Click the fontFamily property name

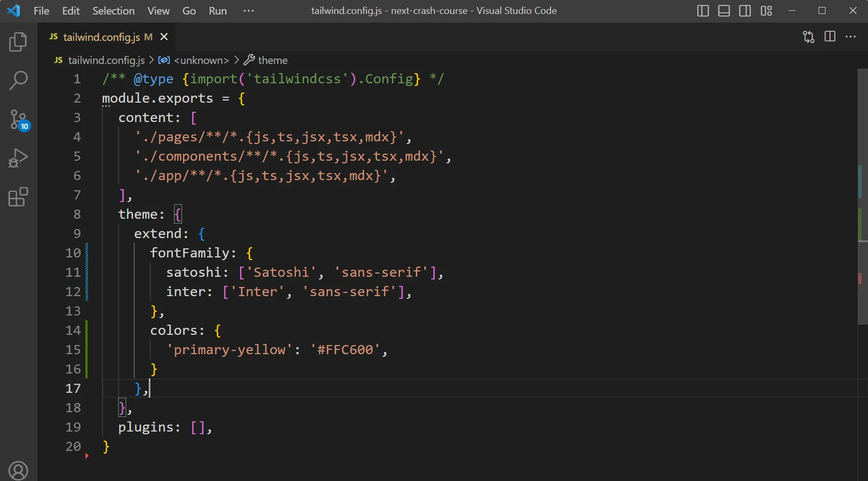(x=190, y=253)
